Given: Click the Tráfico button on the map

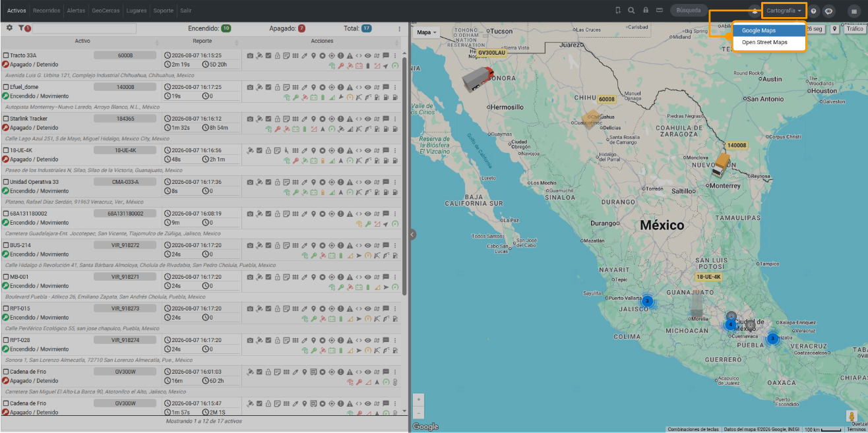Looking at the screenshot, I should (855, 29).
